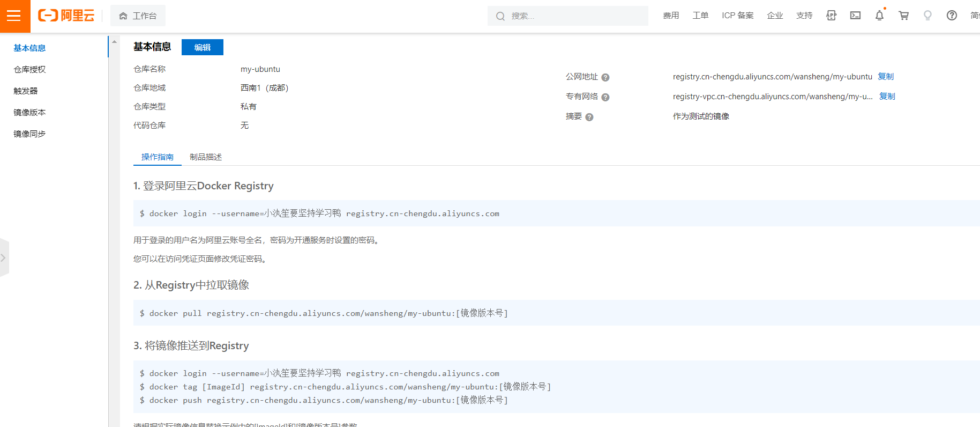The image size is (980, 427).
Task: Click the region value 西南1（成都）
Action: tap(265, 88)
